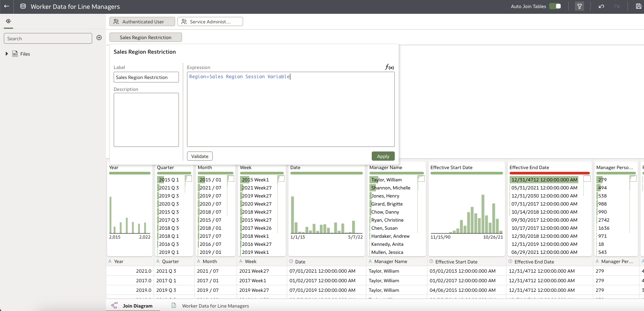644x311 pixels.
Task: Open Worker Data for Line Managers tab
Action: (215, 306)
